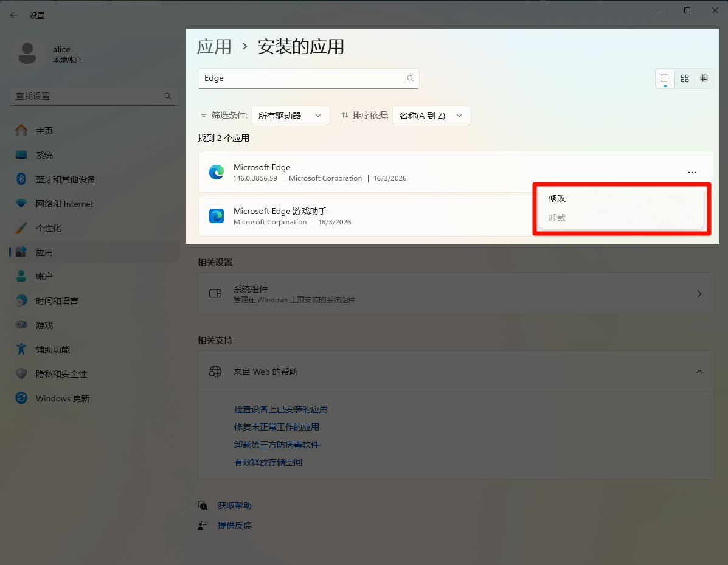Click the 相关设置 heading
The image size is (728, 565).
[215, 262]
